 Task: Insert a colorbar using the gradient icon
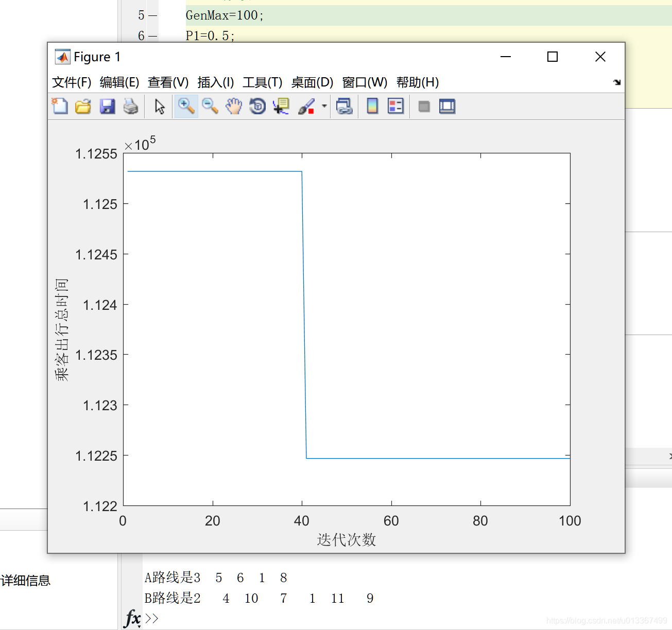pos(371,106)
